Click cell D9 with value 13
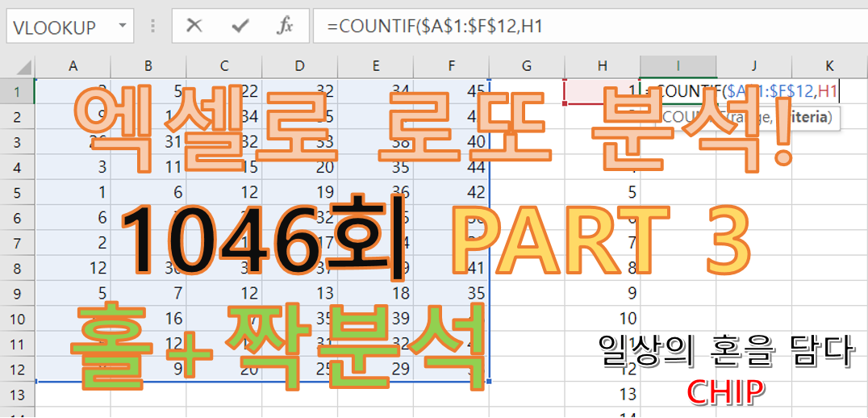Screen dimensions: 868x418 click(299, 293)
